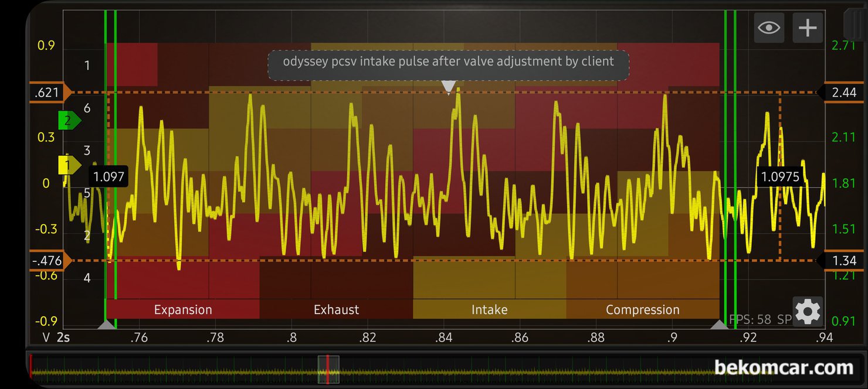Tap the right gray triangle time marker
The image size is (868, 389).
coord(720,324)
